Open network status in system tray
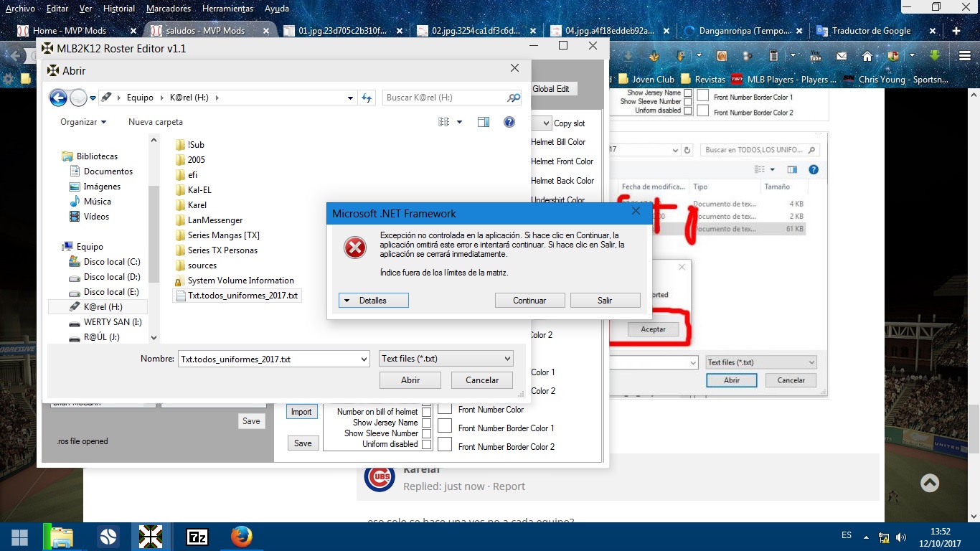Screen dimensions: 980x551 pyautogui.click(x=885, y=537)
